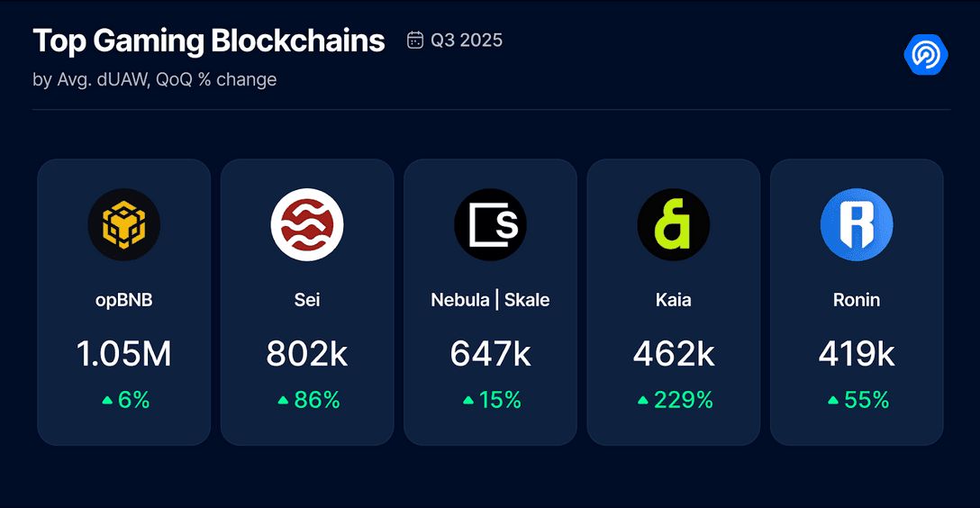
Task: Select the Q3 2025 date label
Action: point(466,41)
